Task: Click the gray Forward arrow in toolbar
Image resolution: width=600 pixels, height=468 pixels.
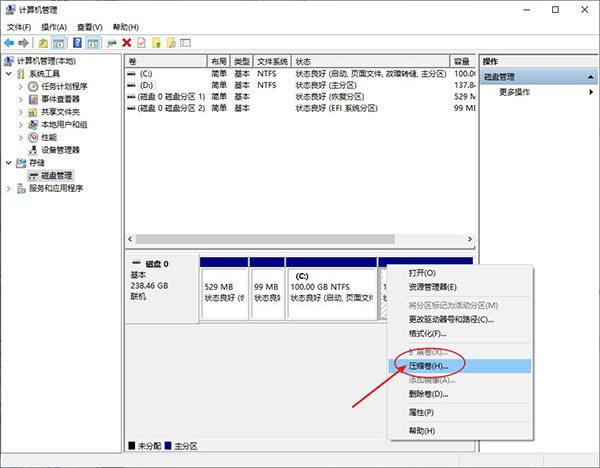Action: click(23, 43)
